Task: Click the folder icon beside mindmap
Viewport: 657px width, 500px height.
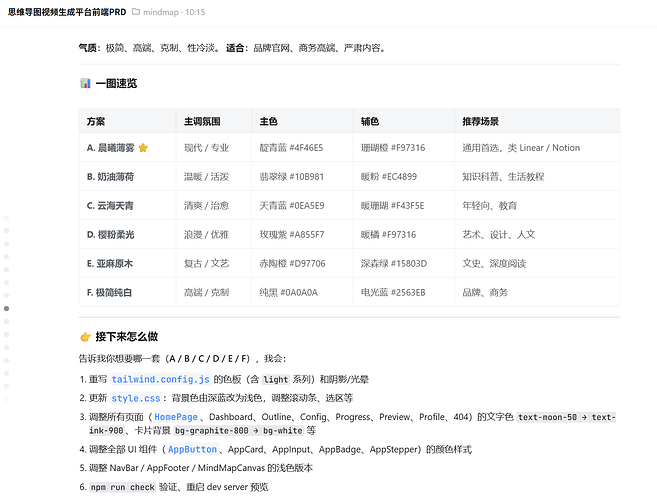Action: tap(136, 12)
